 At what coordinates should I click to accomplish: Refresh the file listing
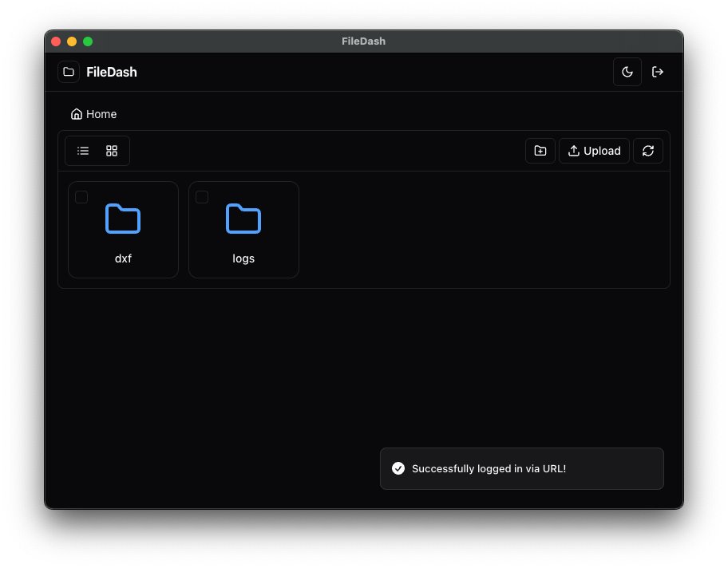click(647, 150)
